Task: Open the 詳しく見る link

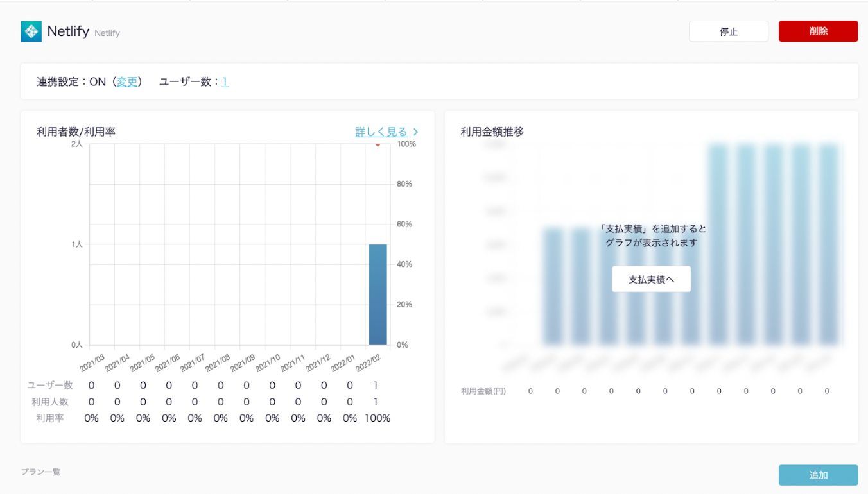Action: [381, 132]
